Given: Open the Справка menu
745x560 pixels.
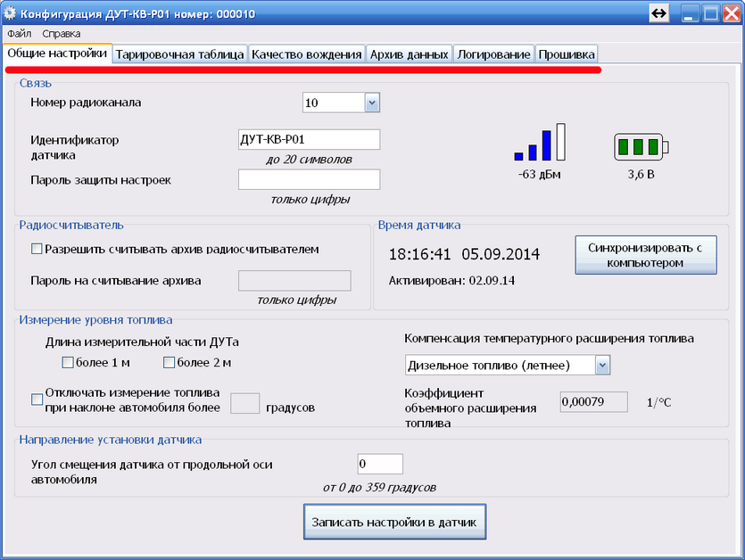Looking at the screenshot, I should click(x=62, y=34).
